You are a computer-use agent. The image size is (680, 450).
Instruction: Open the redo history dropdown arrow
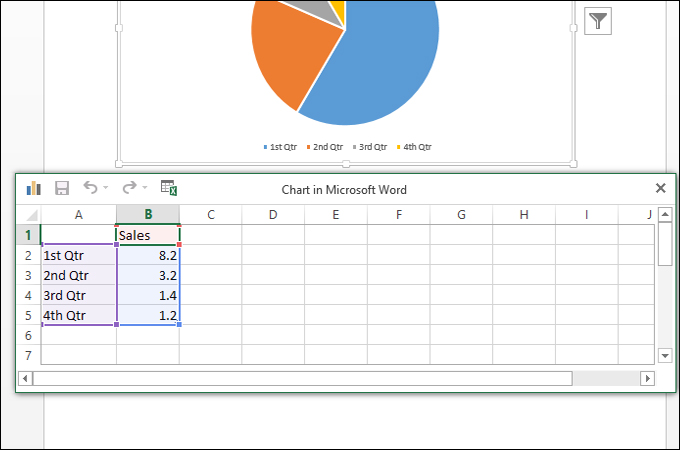point(144,188)
